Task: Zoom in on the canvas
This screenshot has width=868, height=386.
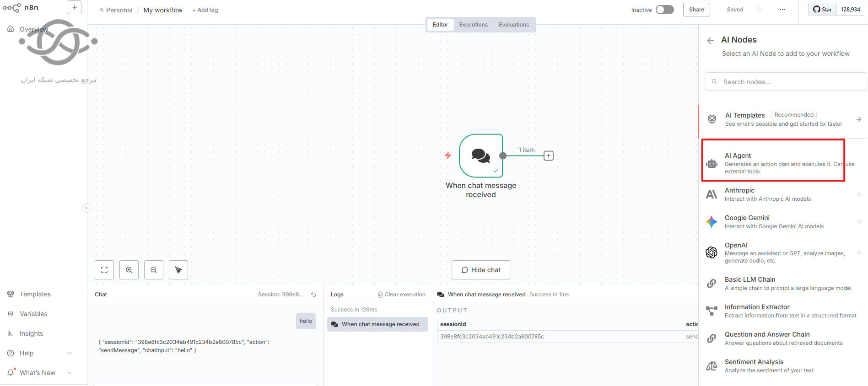Action: click(x=129, y=270)
